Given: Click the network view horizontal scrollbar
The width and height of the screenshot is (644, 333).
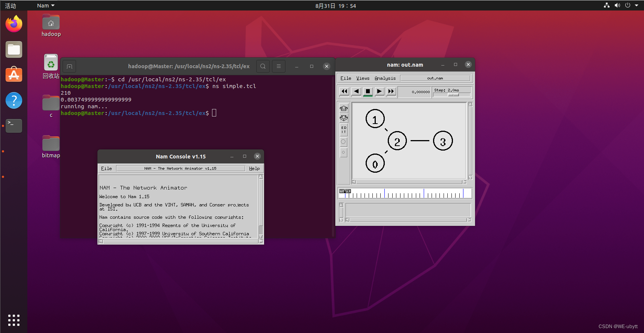Looking at the screenshot, I should [x=409, y=182].
